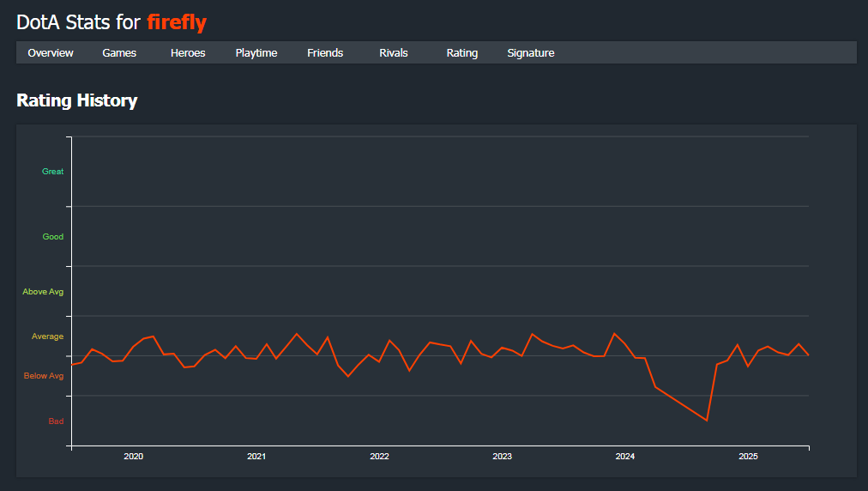Viewport: 868px width, 491px height.
Task: Select the Rating tab
Action: 462,52
